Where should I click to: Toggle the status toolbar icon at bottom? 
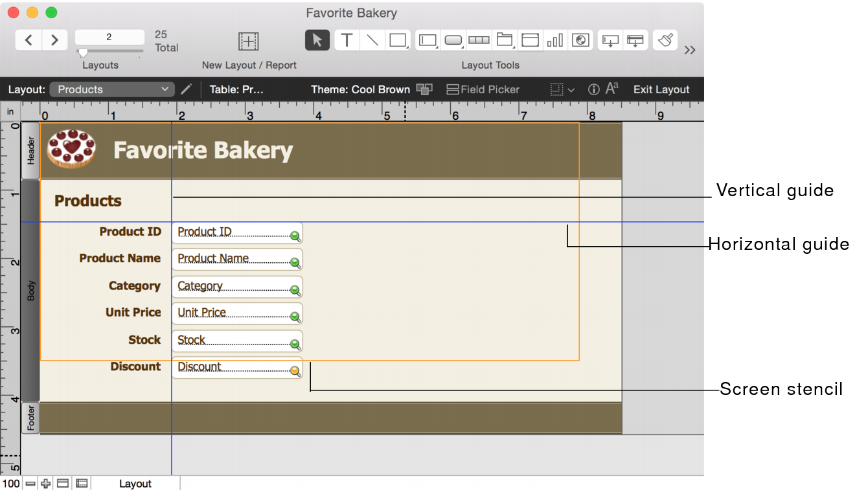pyautogui.click(x=63, y=484)
